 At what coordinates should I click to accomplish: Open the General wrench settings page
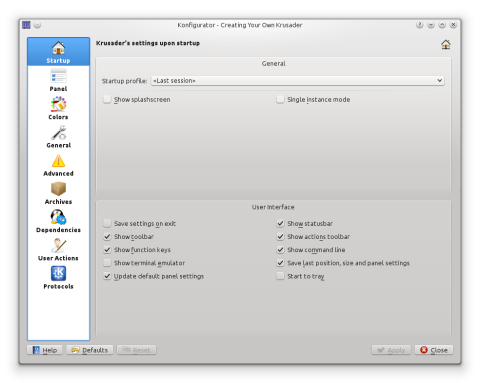(x=58, y=136)
